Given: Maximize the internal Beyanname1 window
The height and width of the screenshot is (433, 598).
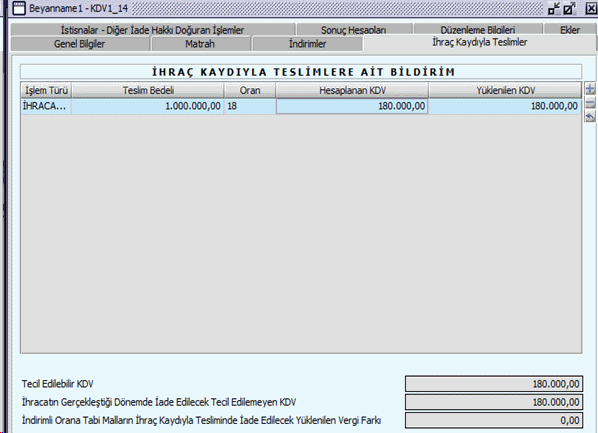Looking at the screenshot, I should tap(569, 8).
